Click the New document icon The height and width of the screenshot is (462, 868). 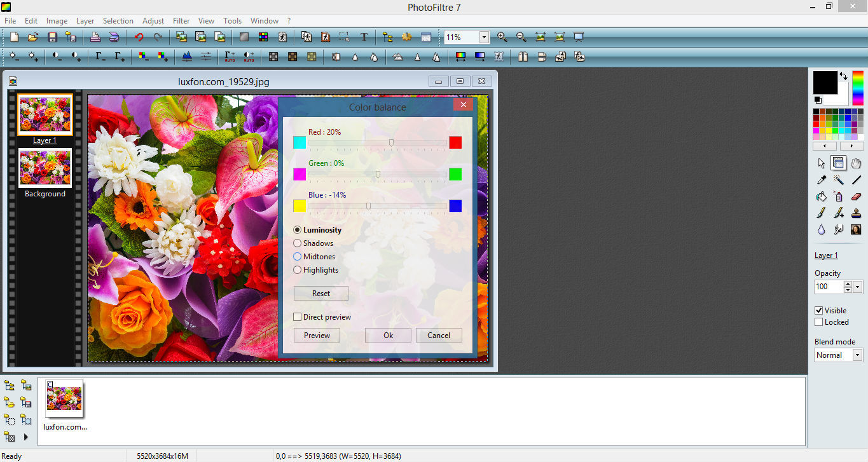pyautogui.click(x=14, y=37)
